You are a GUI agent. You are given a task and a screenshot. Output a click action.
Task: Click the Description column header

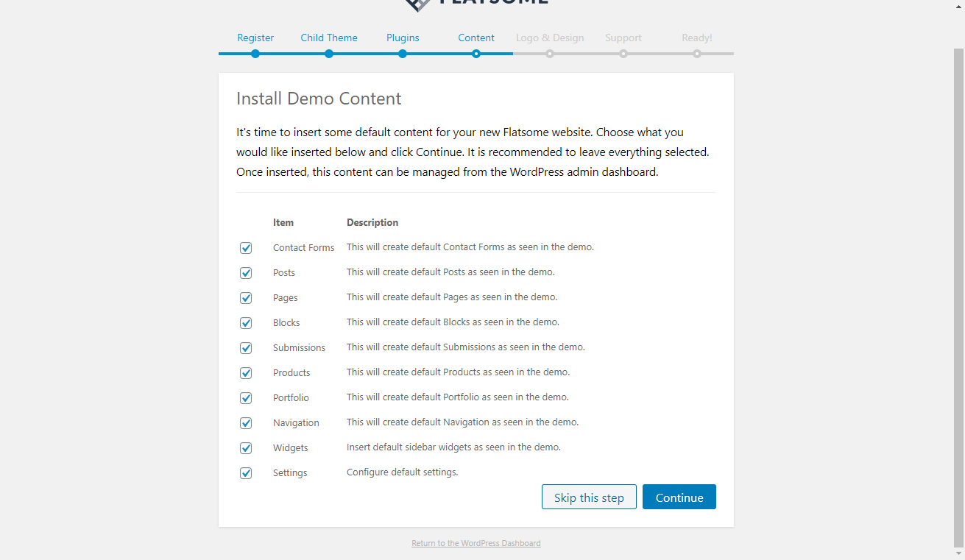(x=372, y=222)
